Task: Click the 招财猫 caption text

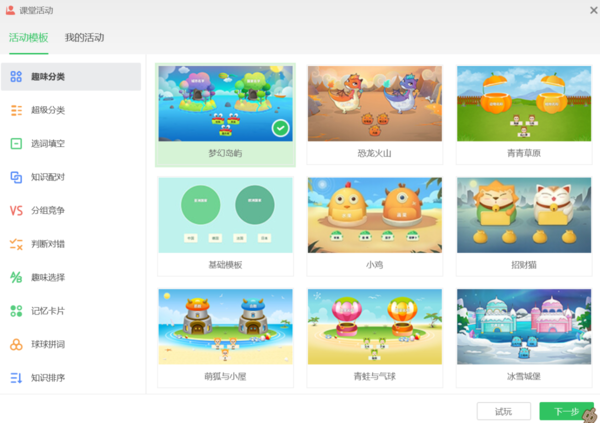Action: point(524,265)
